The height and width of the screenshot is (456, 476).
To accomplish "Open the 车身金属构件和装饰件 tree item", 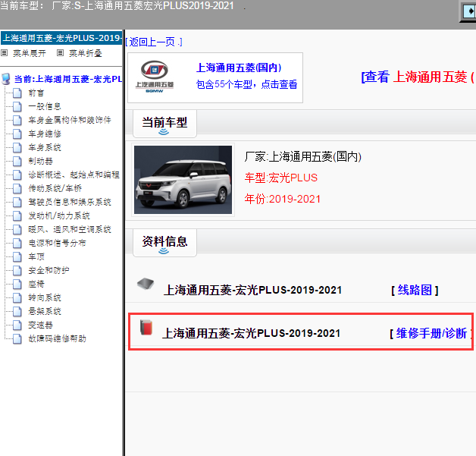I will pos(70,120).
